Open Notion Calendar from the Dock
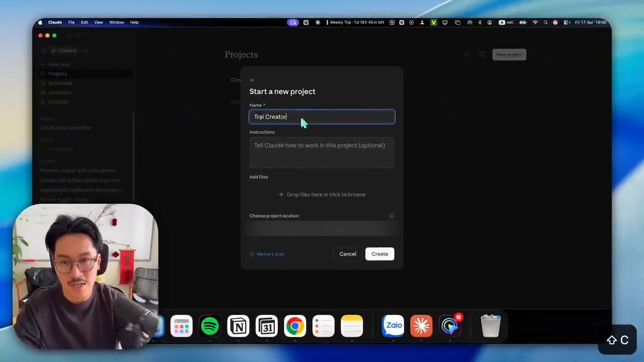This screenshot has height=362, width=644. 267,326
